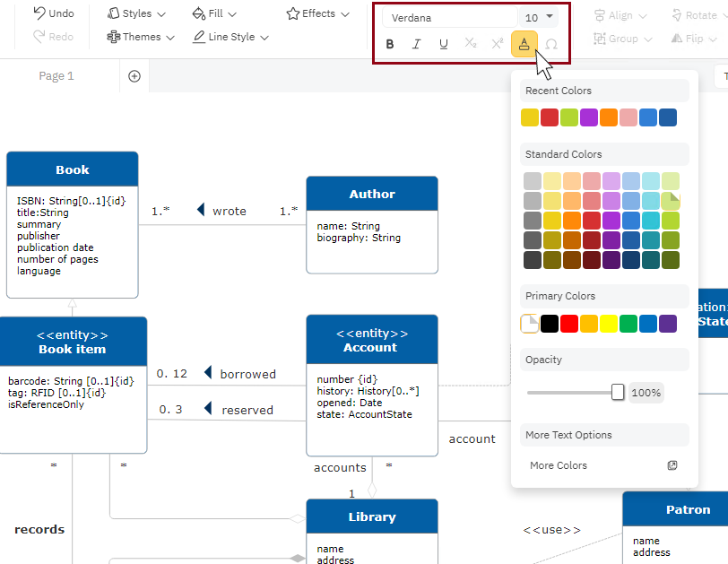The image size is (728, 564).
Task: Click the superscript icon
Action: click(x=497, y=44)
